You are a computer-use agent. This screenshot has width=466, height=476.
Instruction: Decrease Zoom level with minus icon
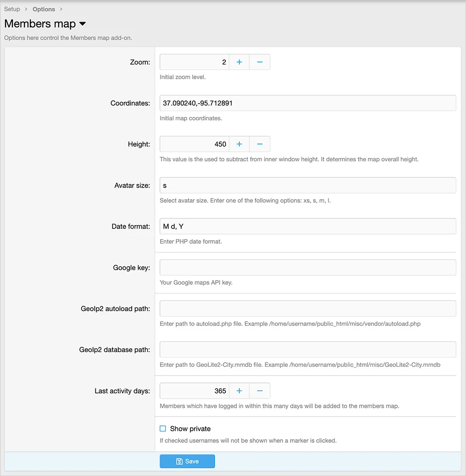pos(260,62)
